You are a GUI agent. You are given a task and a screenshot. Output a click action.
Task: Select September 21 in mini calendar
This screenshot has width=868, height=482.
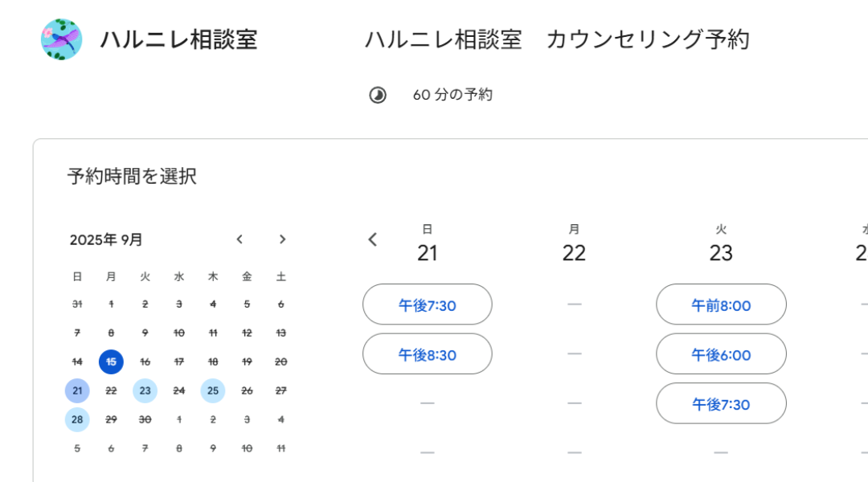[77, 391]
